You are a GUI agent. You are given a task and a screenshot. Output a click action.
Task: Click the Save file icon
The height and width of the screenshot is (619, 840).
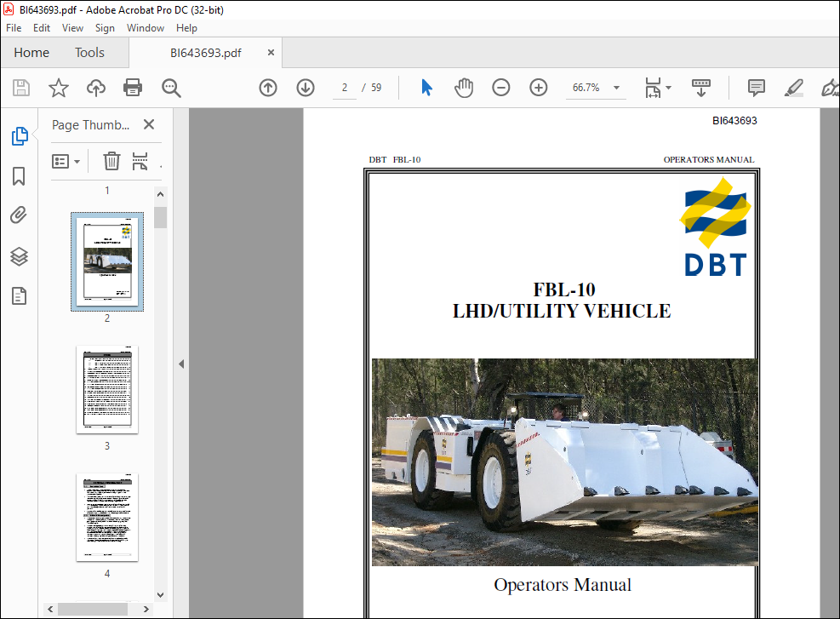tap(21, 88)
